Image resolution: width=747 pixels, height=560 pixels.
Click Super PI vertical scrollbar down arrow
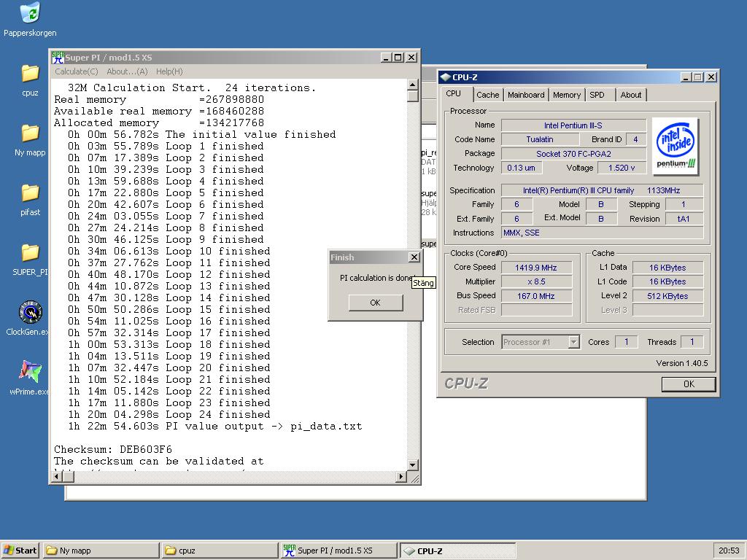pos(413,464)
